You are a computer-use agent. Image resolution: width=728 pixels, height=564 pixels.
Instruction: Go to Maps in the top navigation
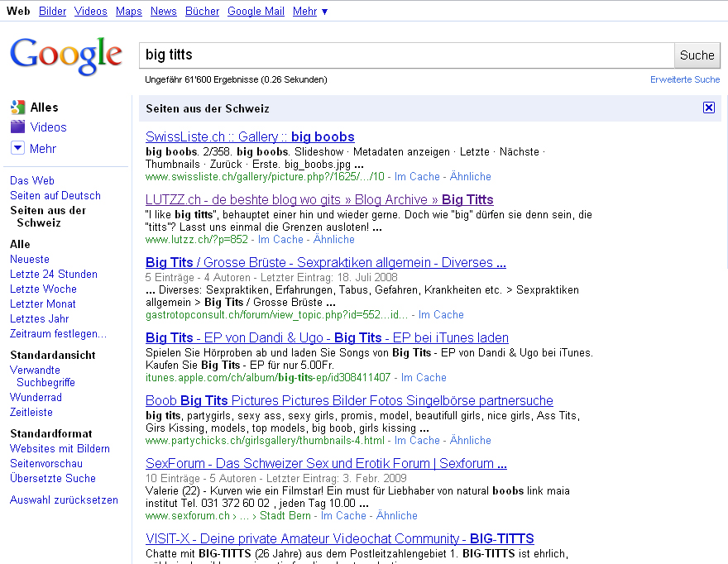(x=128, y=11)
